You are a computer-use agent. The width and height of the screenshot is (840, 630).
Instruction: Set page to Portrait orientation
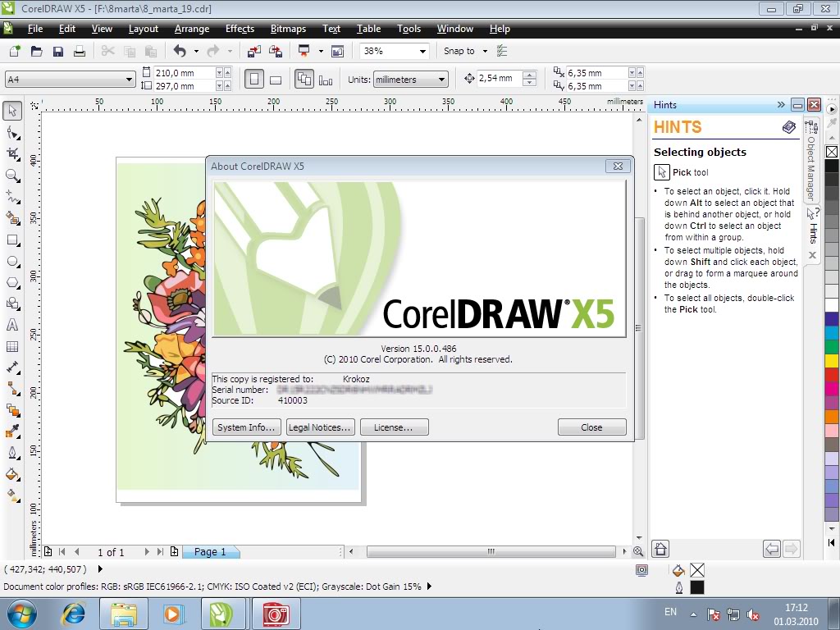pyautogui.click(x=254, y=80)
